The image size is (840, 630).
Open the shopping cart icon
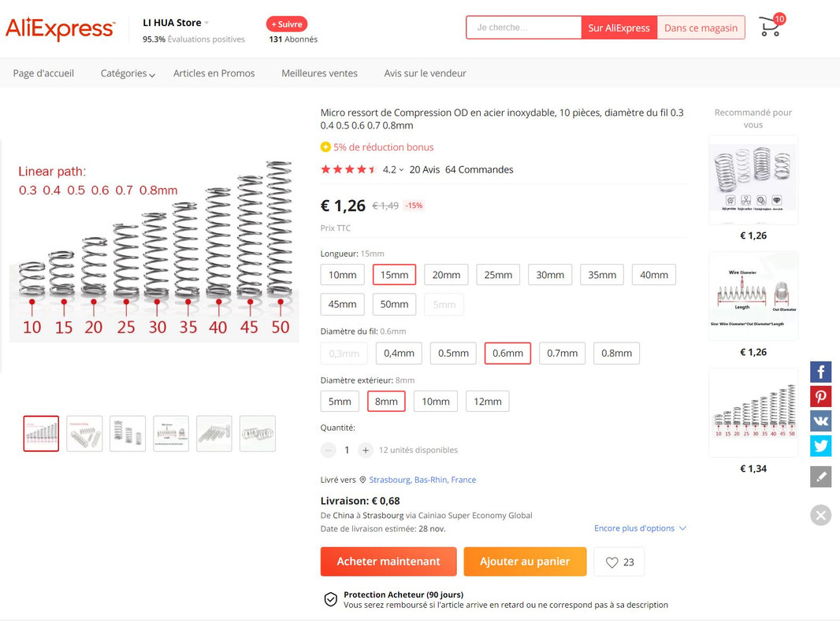[770, 28]
